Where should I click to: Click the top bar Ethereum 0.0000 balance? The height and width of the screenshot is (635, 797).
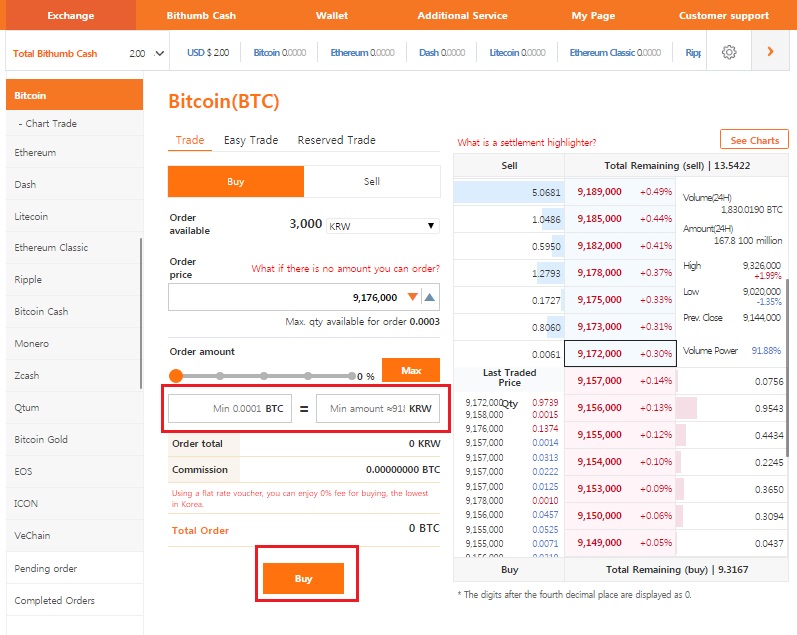click(x=362, y=52)
